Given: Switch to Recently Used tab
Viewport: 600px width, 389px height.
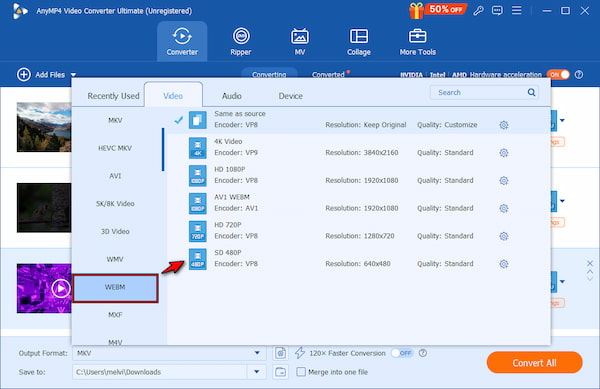Looking at the screenshot, I should tap(113, 96).
